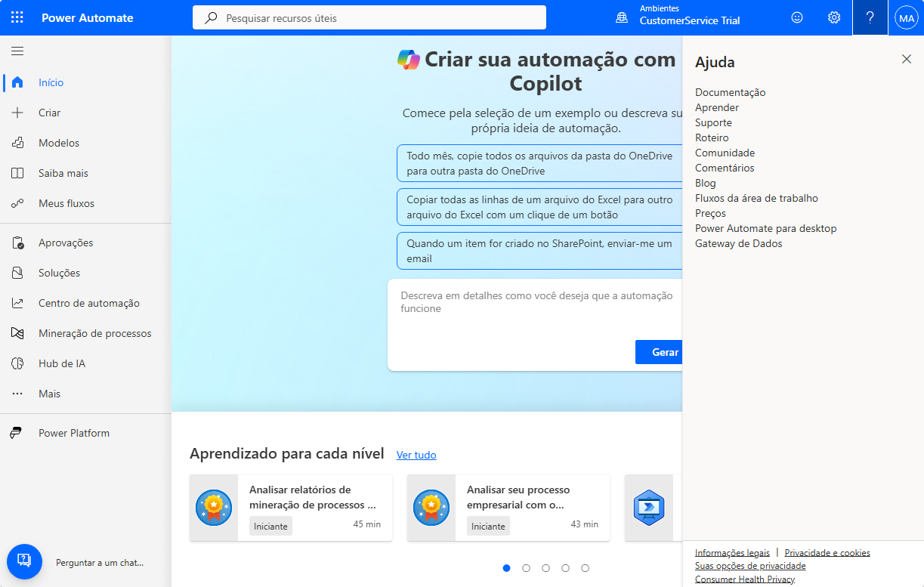Click the Pesquisar recursos úteis search box
924x587 pixels.
tap(369, 17)
